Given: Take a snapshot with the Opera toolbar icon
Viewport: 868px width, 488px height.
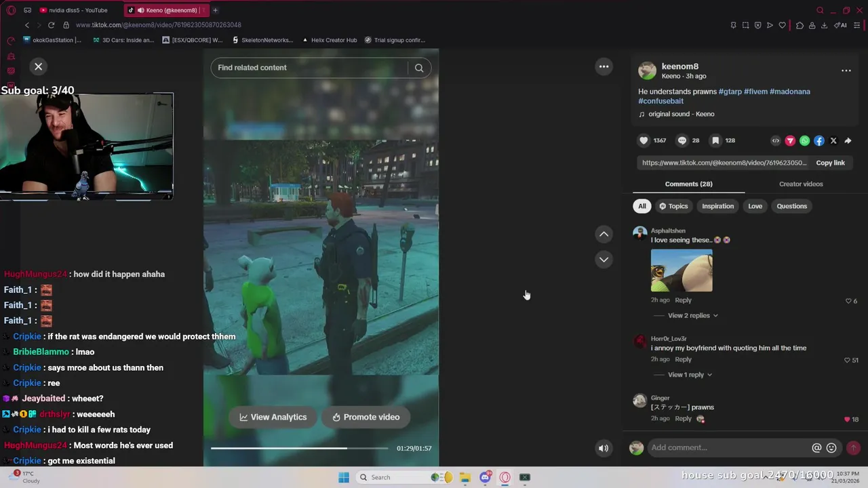Looking at the screenshot, I should pos(745,25).
